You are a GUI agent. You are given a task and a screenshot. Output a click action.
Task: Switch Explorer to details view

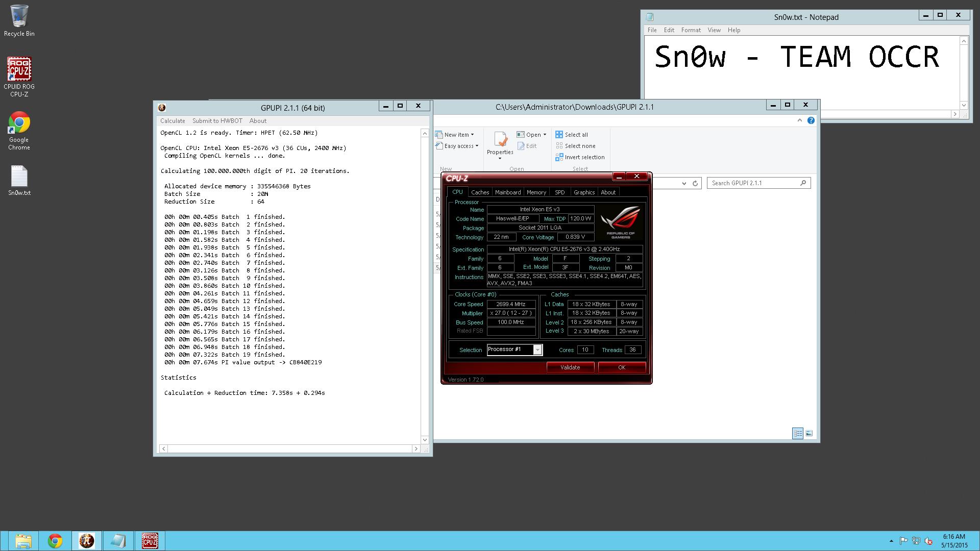(798, 433)
